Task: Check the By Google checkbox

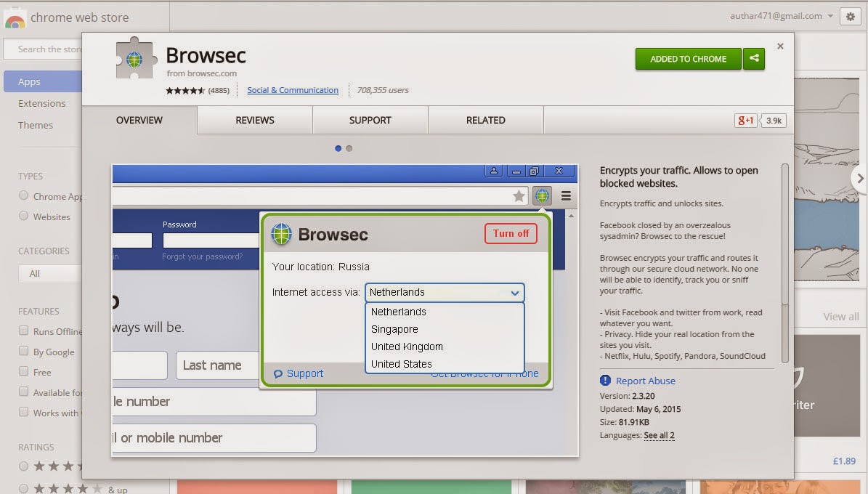Action: [23, 351]
